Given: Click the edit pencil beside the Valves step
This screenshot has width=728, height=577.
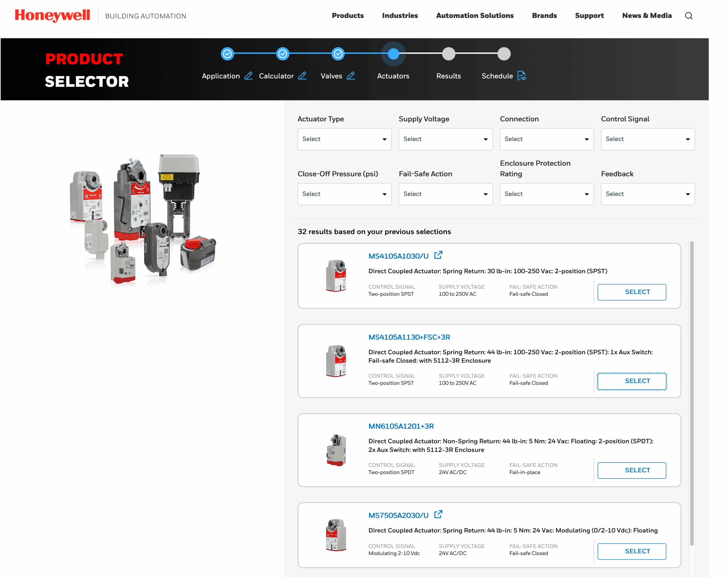Looking at the screenshot, I should coord(351,76).
